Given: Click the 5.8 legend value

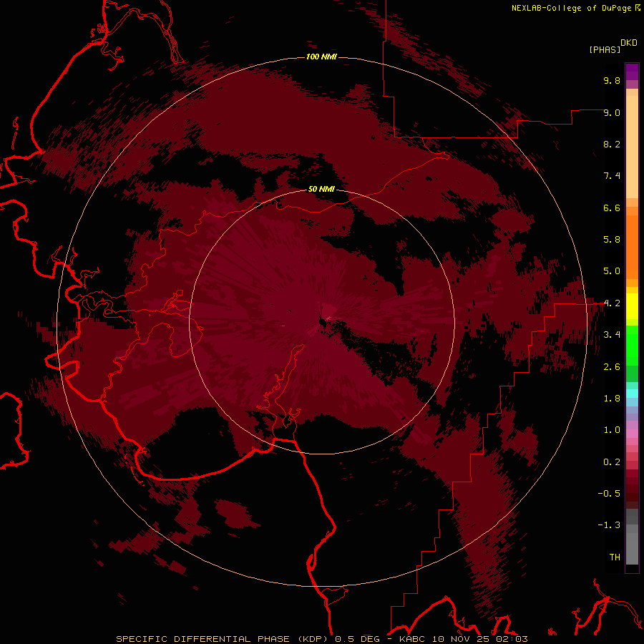Looking at the screenshot, I should [612, 240].
